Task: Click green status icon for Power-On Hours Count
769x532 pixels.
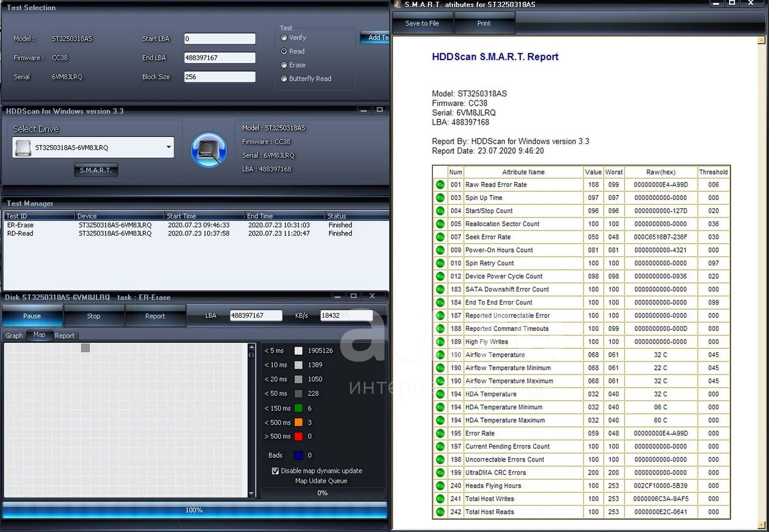Action: (440, 250)
